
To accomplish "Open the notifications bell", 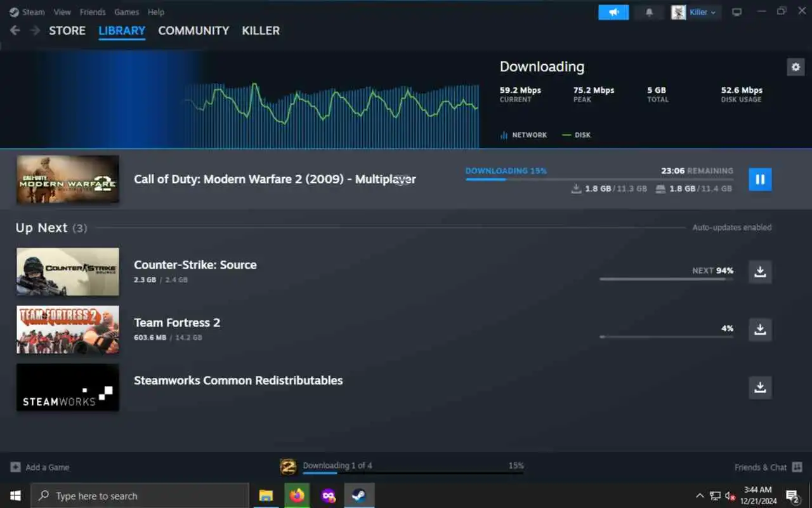I will click(x=649, y=12).
